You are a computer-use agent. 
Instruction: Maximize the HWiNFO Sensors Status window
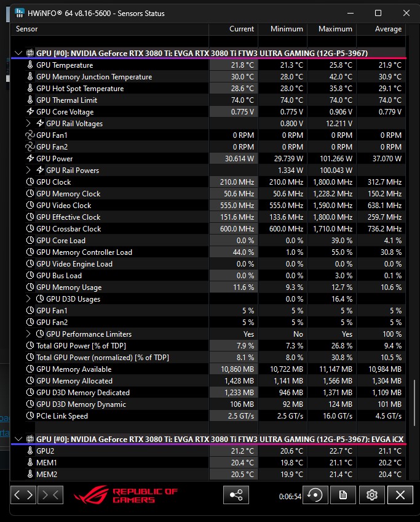point(378,13)
